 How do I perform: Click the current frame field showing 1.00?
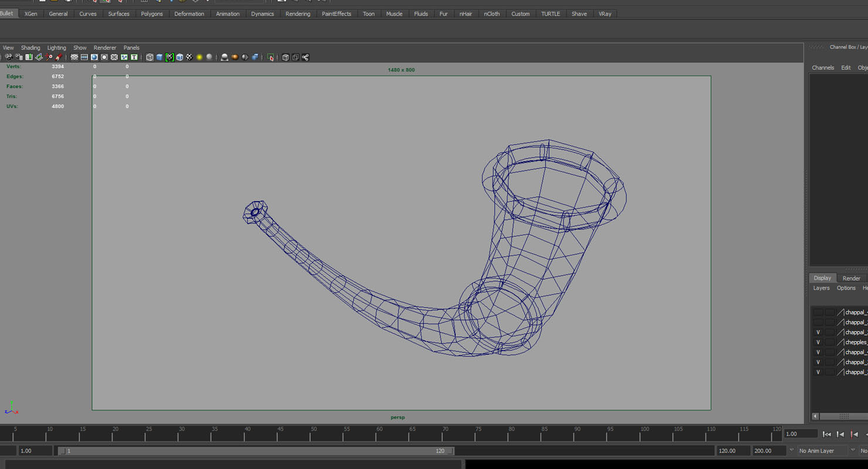pyautogui.click(x=801, y=434)
